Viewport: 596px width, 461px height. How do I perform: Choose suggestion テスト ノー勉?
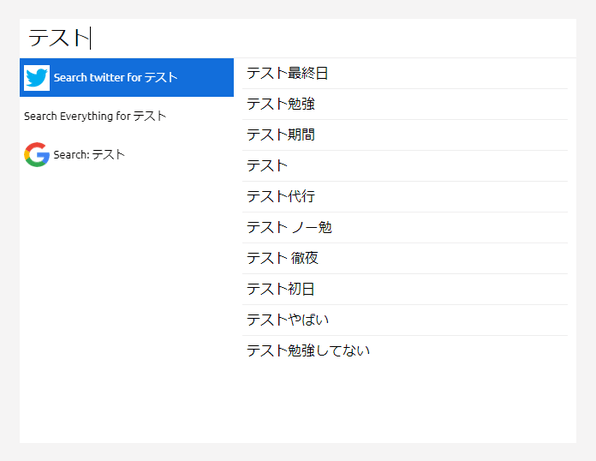[405, 227]
